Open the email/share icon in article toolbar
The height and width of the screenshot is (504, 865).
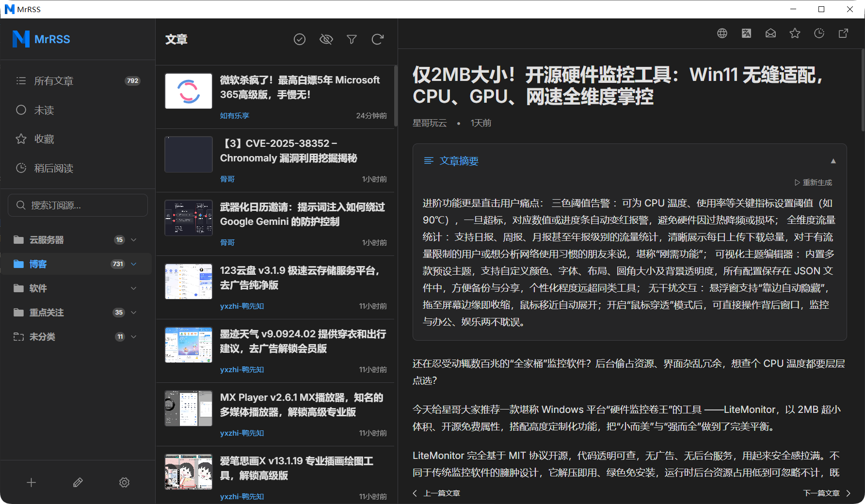pos(770,33)
